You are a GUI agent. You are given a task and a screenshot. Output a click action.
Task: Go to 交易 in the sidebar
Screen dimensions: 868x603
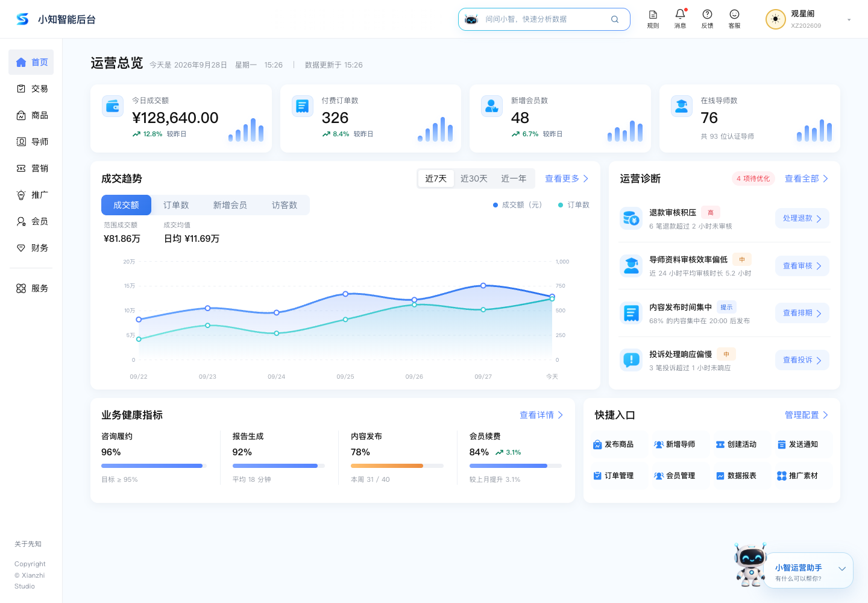coord(31,89)
